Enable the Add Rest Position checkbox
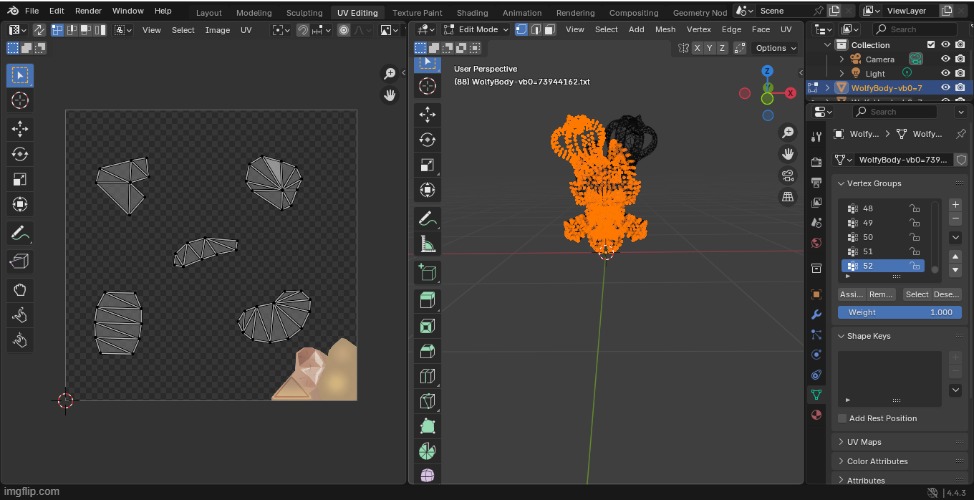Viewport: 974px width, 500px height. click(842, 418)
